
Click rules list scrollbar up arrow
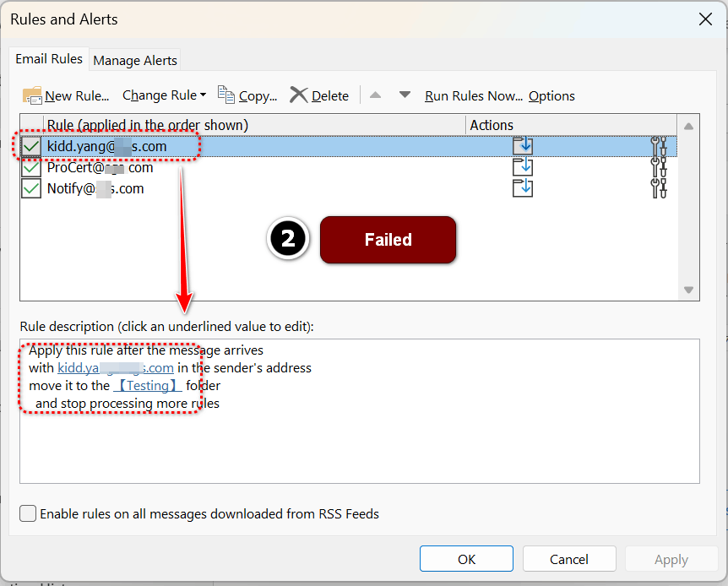pos(688,126)
